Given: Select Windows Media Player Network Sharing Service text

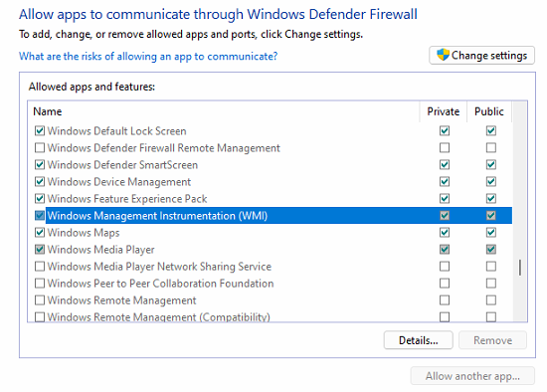Looking at the screenshot, I should pyautogui.click(x=159, y=267).
